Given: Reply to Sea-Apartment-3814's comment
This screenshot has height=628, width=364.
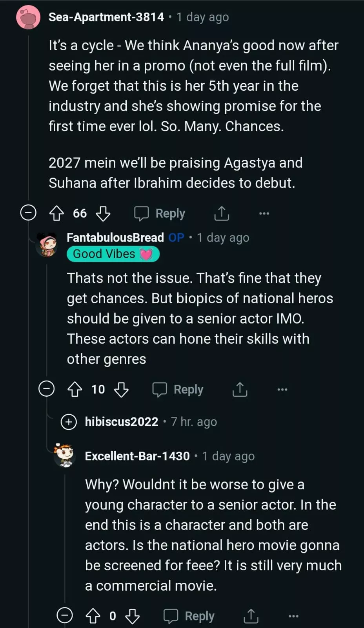Looking at the screenshot, I should 160,213.
